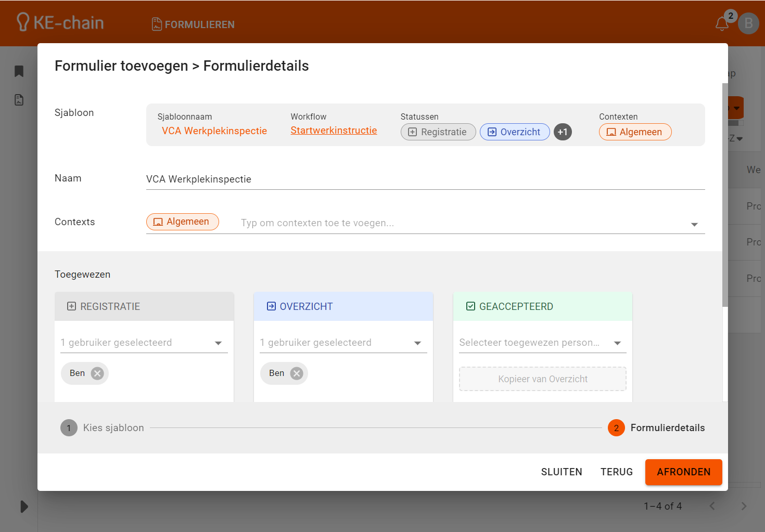This screenshot has width=765, height=532.
Task: Open the Startwerkinstructie workflow link
Action: coord(334,131)
